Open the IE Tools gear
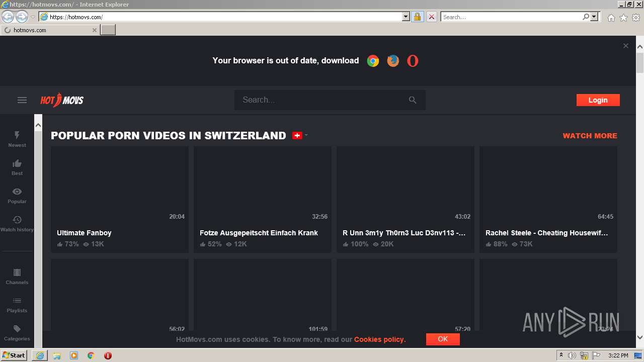Screen dimensions: 644x362 tap(636, 18)
